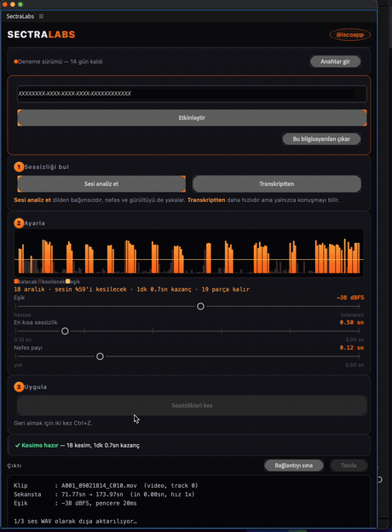
Task: Click the step 1 numbered badge
Action: (19, 166)
